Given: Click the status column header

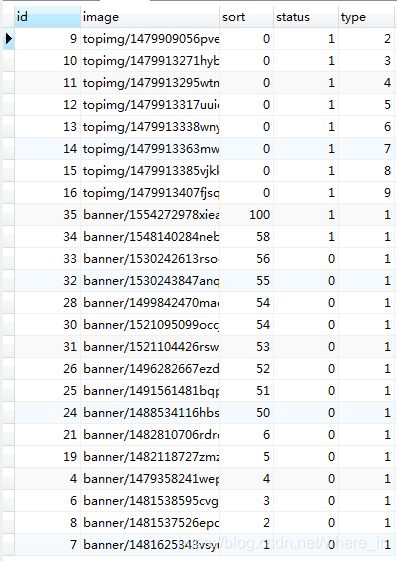Looking at the screenshot, I should pyautogui.click(x=306, y=17).
